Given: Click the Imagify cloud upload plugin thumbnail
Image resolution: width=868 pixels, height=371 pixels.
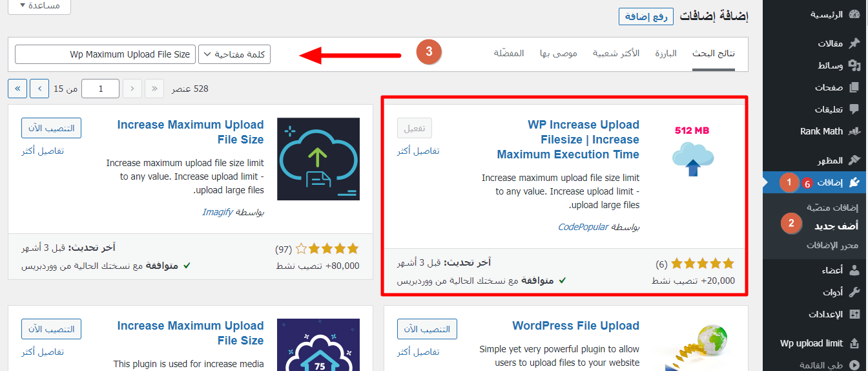Looking at the screenshot, I should pos(318,159).
